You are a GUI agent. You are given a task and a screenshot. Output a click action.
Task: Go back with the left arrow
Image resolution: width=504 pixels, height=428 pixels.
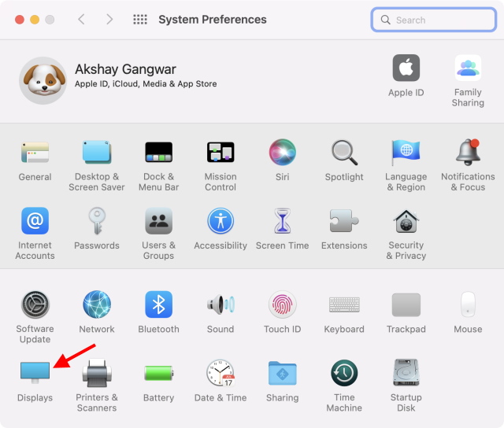[x=81, y=19]
